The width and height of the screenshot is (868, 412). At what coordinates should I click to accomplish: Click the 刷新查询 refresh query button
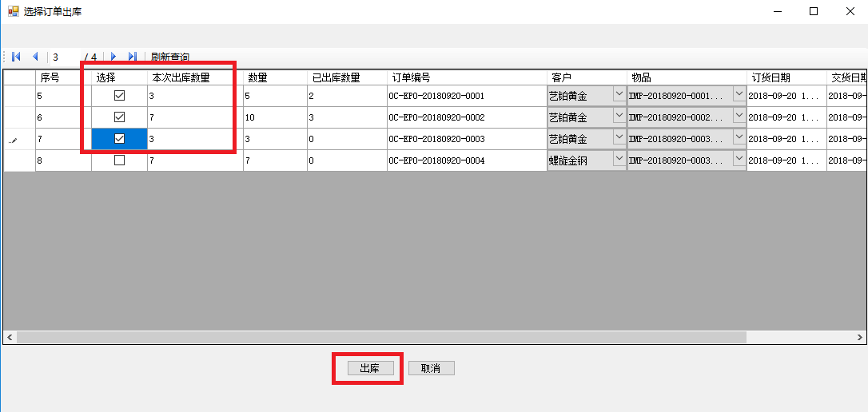tap(170, 57)
